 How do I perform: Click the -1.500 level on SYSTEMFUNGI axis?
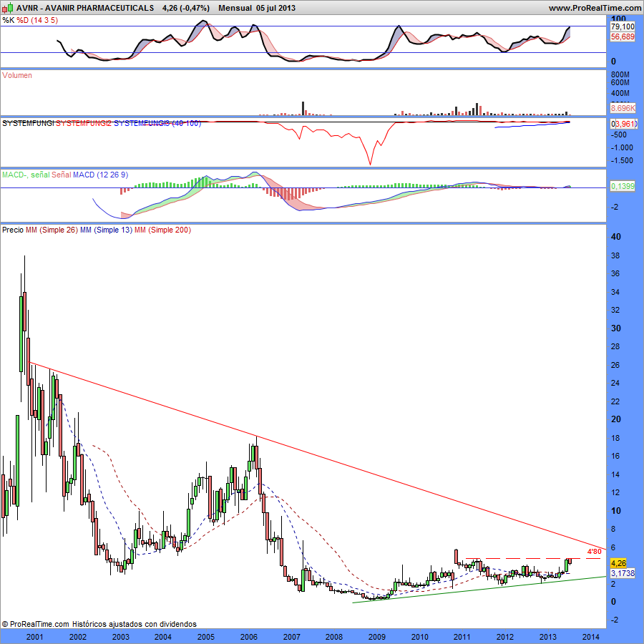click(622, 160)
